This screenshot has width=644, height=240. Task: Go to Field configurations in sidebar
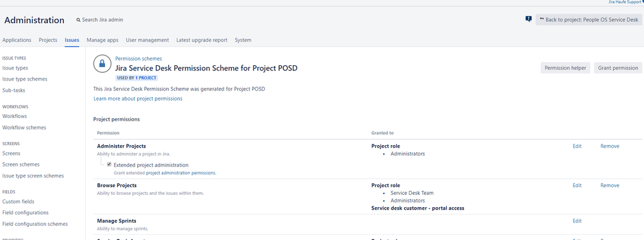(x=26, y=212)
